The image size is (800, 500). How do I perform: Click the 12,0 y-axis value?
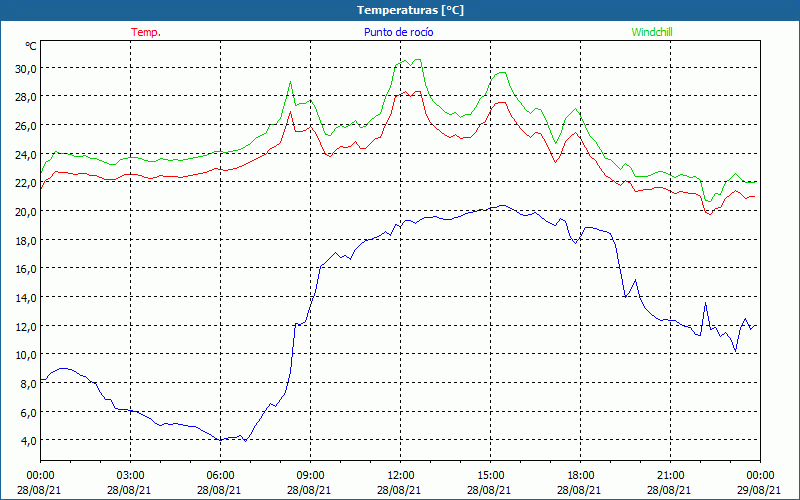tap(26, 326)
